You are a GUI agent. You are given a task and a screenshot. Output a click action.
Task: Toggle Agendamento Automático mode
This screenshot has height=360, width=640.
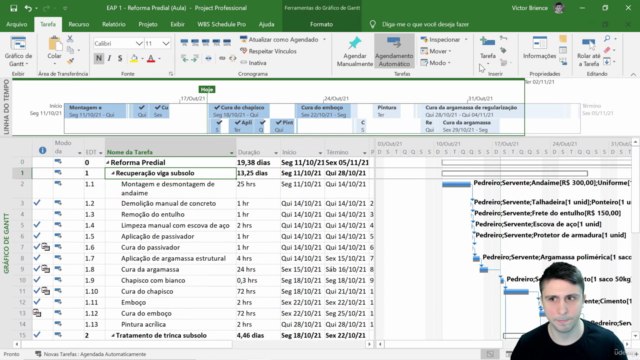click(394, 51)
